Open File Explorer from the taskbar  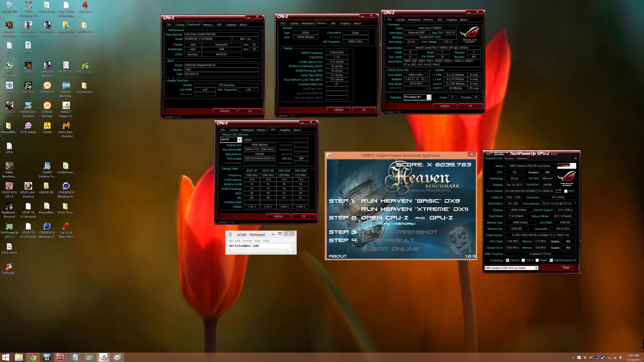(x=19, y=357)
